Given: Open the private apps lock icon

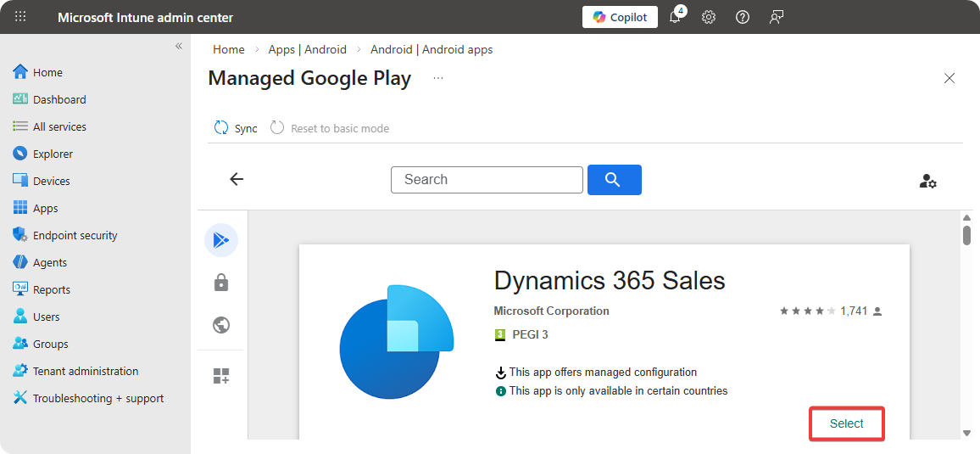Looking at the screenshot, I should pos(221,283).
